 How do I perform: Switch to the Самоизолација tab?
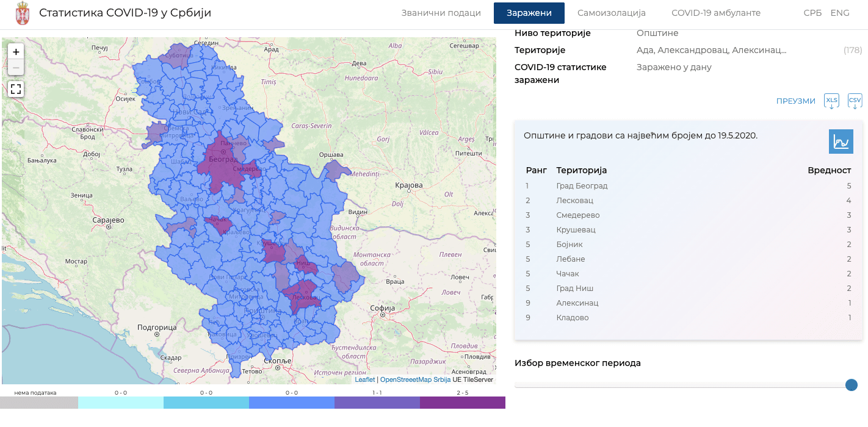[611, 13]
